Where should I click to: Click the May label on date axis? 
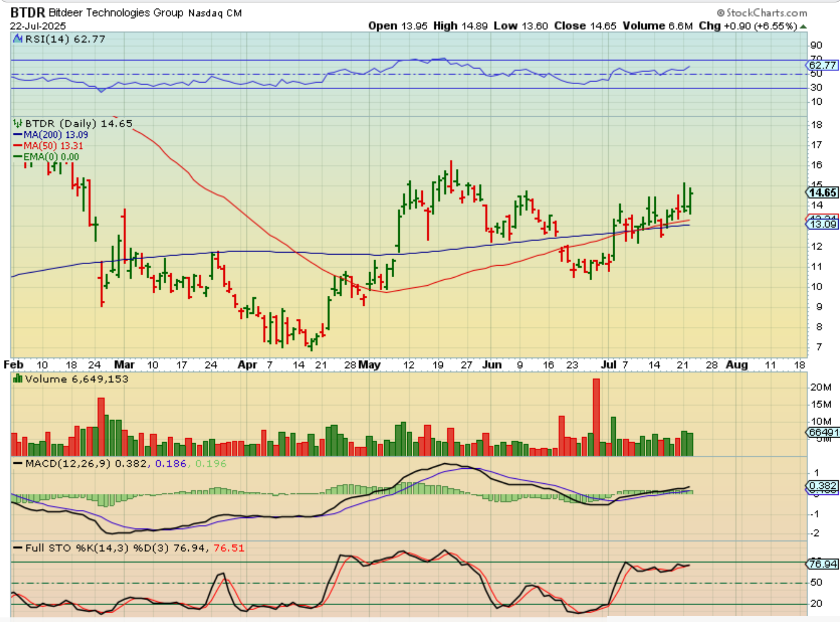click(369, 365)
